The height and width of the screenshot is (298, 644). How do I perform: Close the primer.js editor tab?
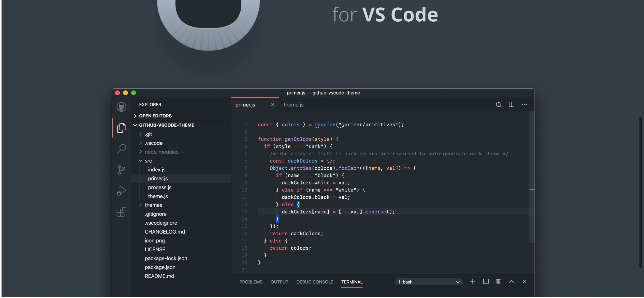point(273,105)
